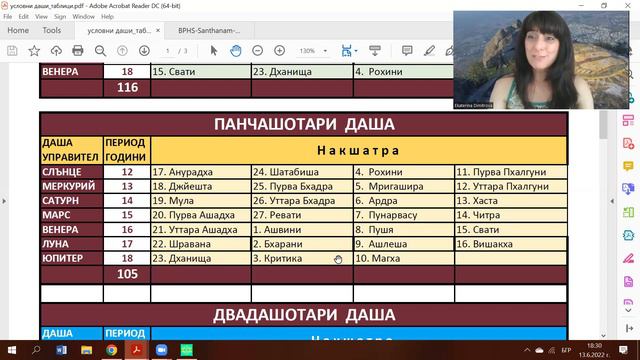Open the Windows notification center
The image size is (640, 360).
pos(623,350)
